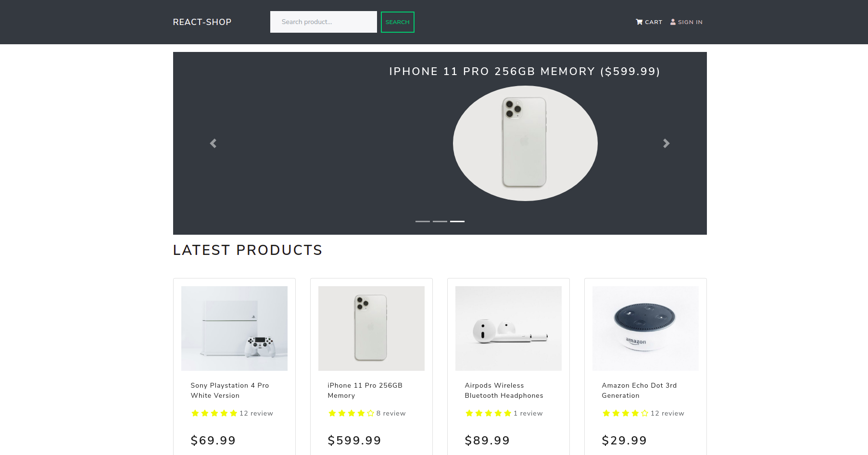Select the third active carousel indicator
Screen dimensions: 868x455
click(457, 221)
